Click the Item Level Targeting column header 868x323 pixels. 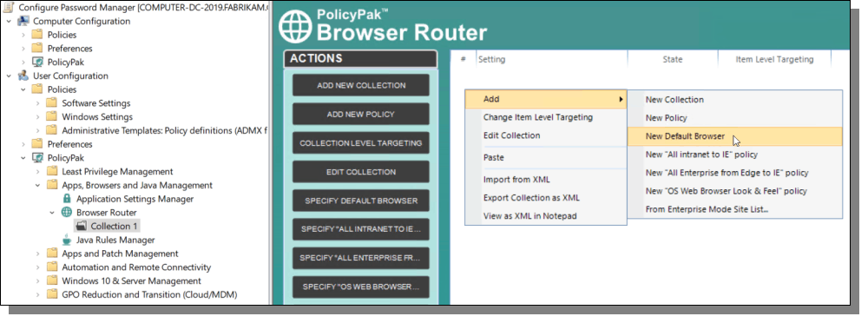[774, 59]
